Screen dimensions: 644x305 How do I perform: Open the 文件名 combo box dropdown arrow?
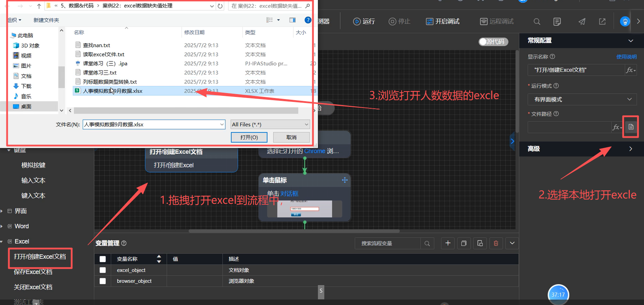pyautogui.click(x=222, y=124)
